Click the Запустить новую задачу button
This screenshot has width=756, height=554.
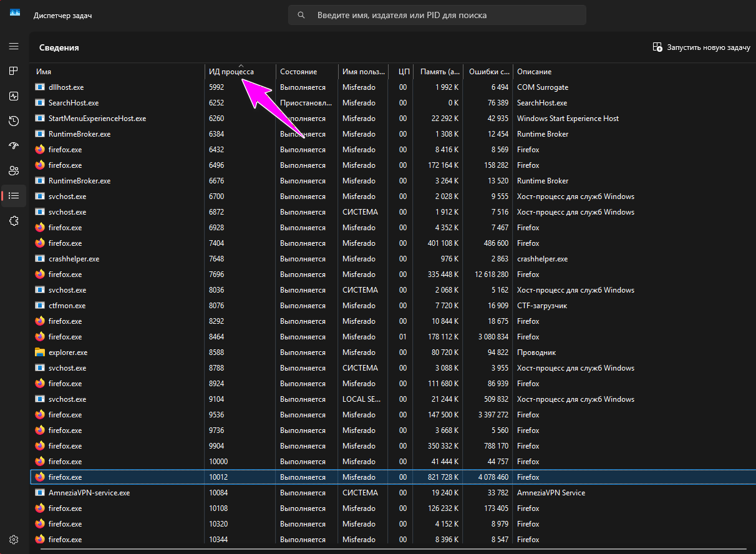[701, 47]
